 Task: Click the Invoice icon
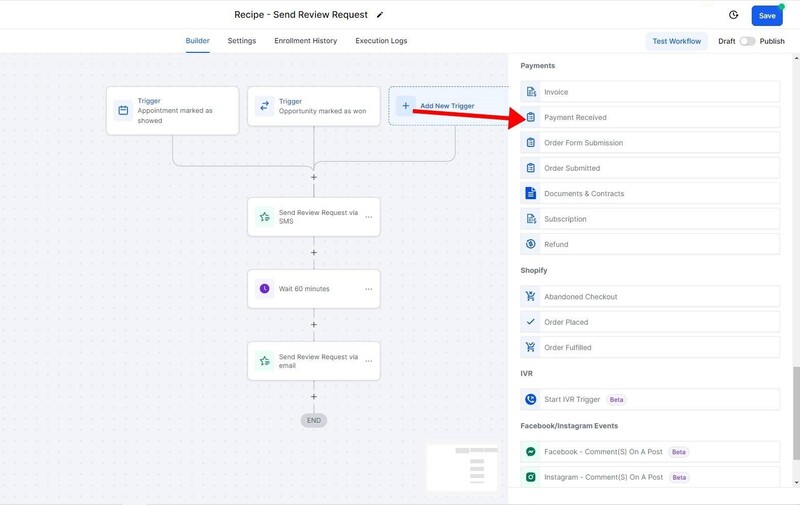(x=531, y=92)
